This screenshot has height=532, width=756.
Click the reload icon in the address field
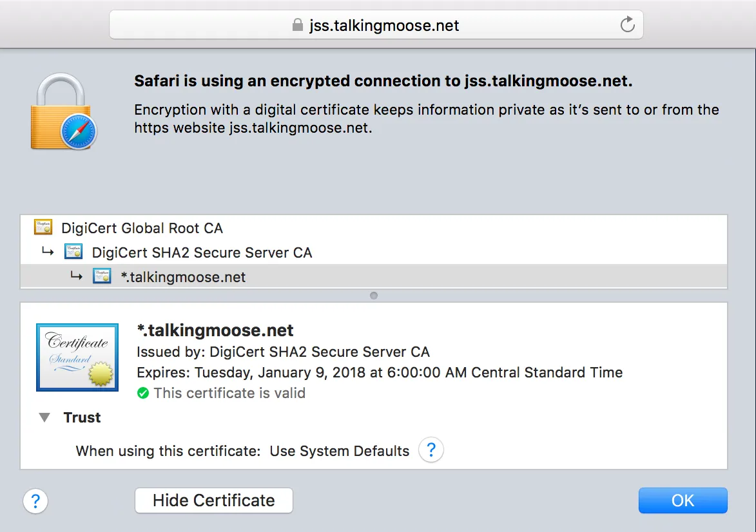[627, 25]
